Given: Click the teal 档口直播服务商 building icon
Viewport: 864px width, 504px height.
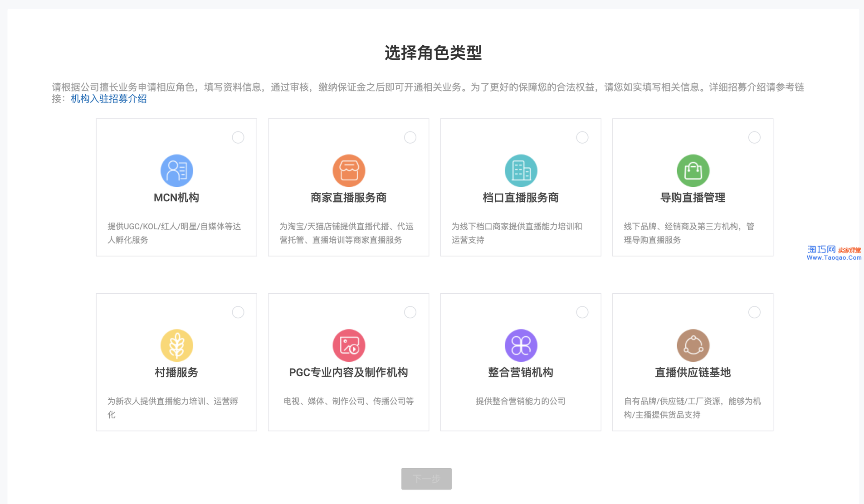Looking at the screenshot, I should pyautogui.click(x=521, y=171).
